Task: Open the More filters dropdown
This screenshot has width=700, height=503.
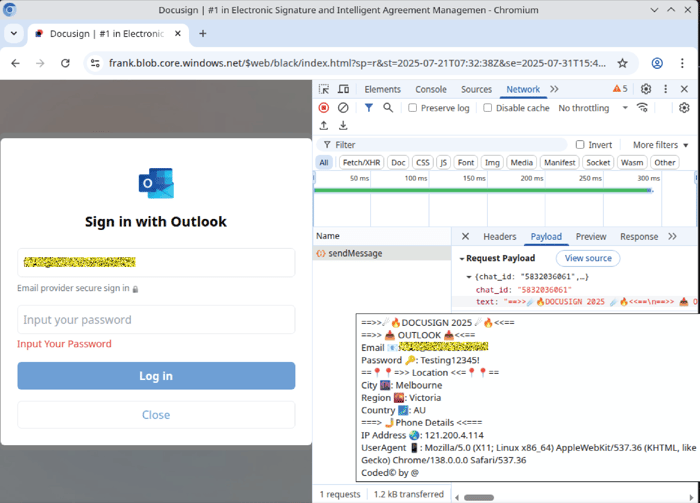Action: click(x=660, y=145)
